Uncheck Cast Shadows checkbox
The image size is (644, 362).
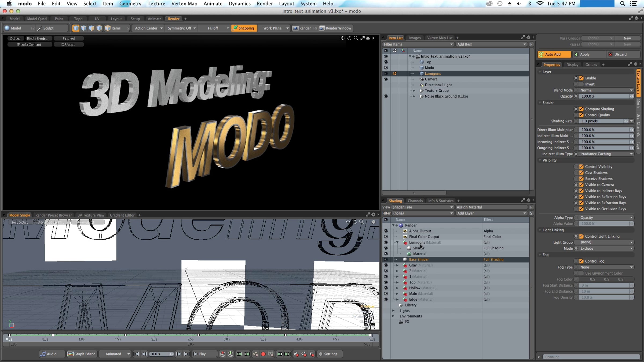coord(581,173)
